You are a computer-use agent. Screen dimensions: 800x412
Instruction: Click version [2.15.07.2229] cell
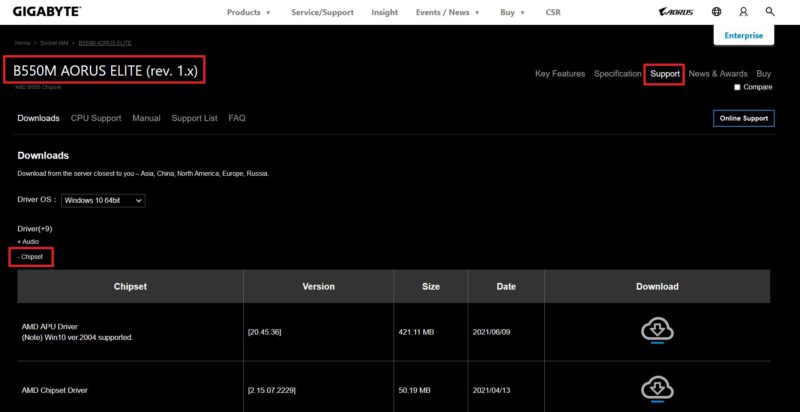point(318,391)
